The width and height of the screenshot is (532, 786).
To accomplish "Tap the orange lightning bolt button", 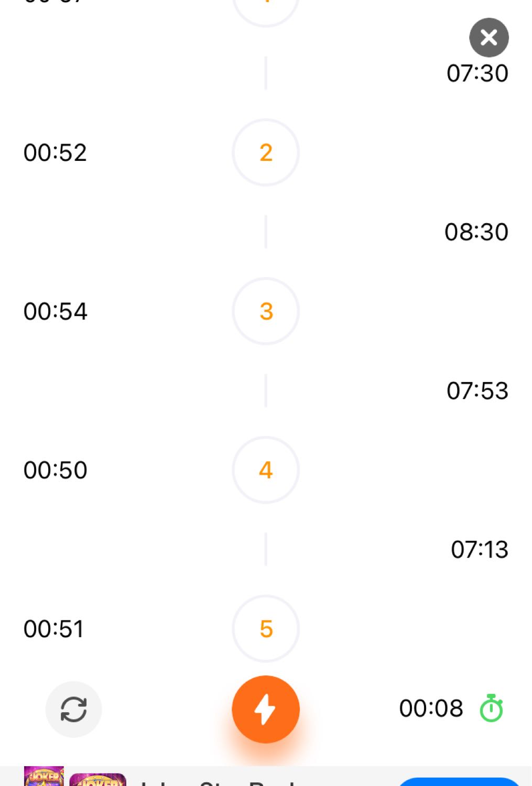I will pyautogui.click(x=266, y=709).
